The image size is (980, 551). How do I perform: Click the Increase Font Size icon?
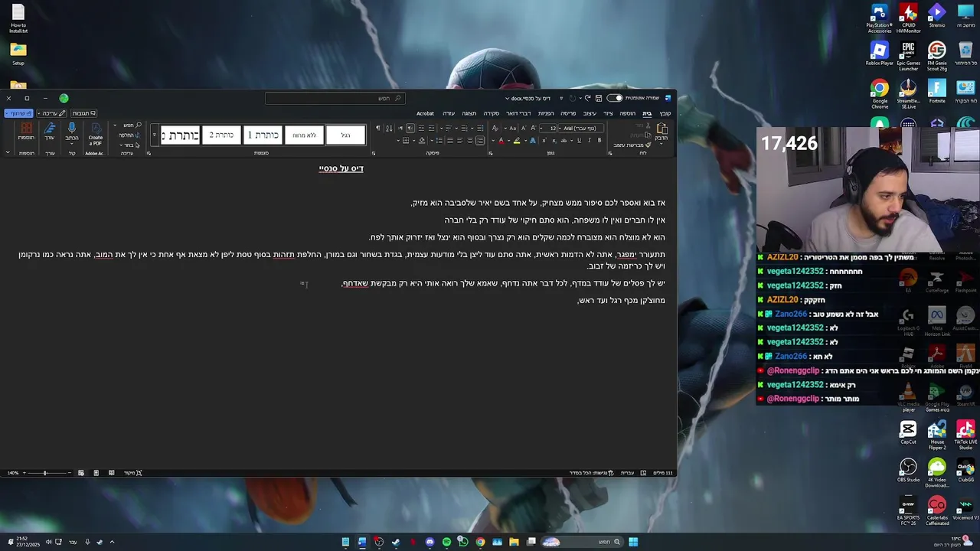tap(533, 128)
